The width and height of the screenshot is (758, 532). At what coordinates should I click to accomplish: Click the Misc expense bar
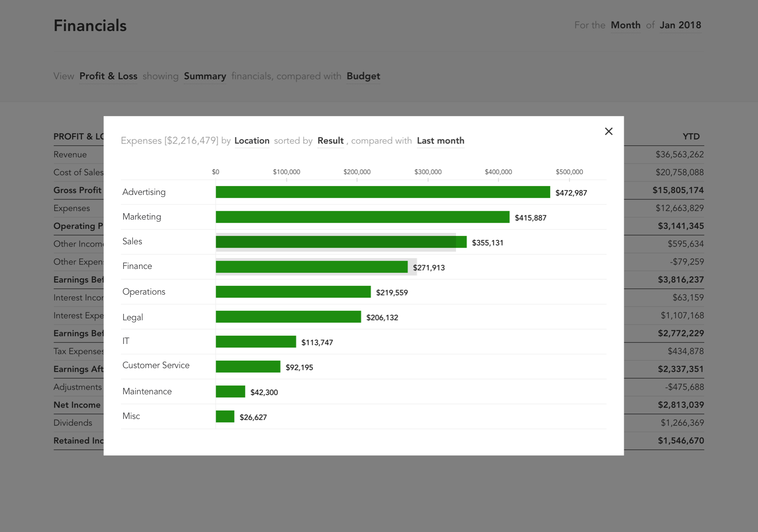click(225, 417)
